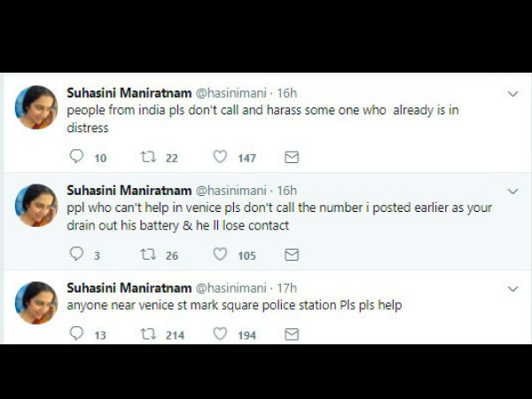
Task: Expand the menu arrow on the second tweet
Action: pos(512,192)
